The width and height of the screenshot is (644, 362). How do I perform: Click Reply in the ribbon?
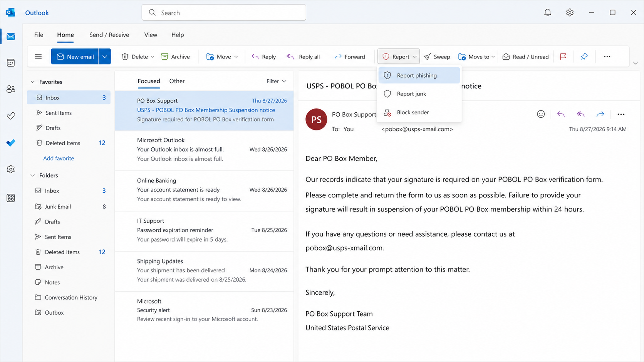click(264, 57)
